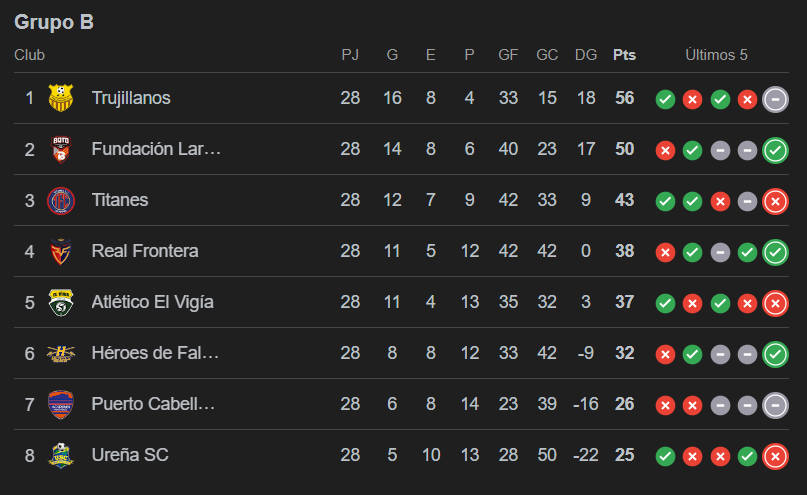Open the Trujillanos team name link

[x=131, y=98]
